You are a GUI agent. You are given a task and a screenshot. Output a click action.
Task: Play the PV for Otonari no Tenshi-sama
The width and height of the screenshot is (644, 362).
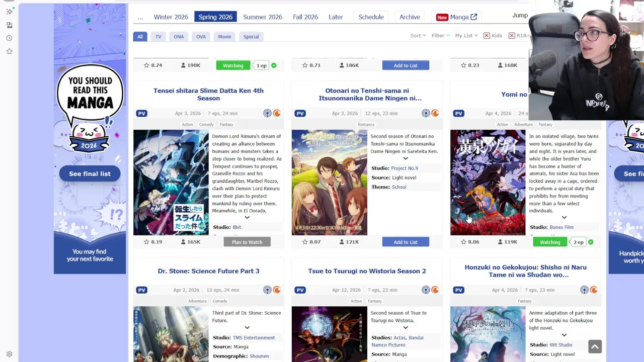point(300,114)
